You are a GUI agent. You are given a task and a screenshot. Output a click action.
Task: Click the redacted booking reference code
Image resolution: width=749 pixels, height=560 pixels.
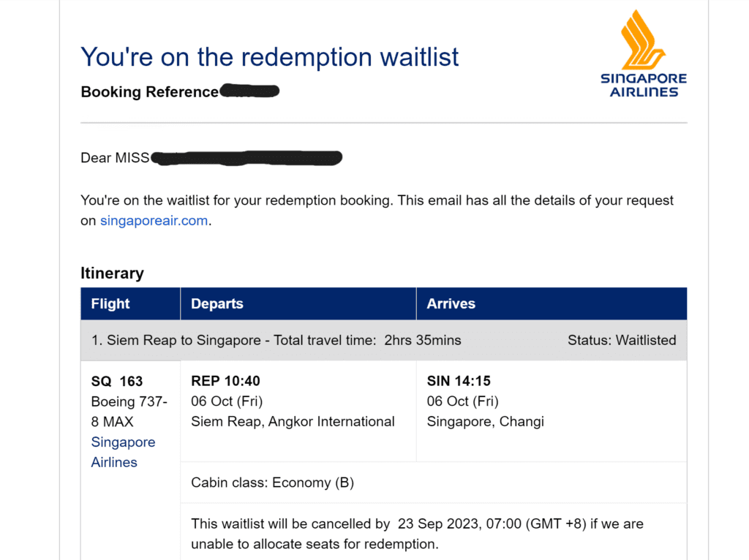(x=249, y=91)
